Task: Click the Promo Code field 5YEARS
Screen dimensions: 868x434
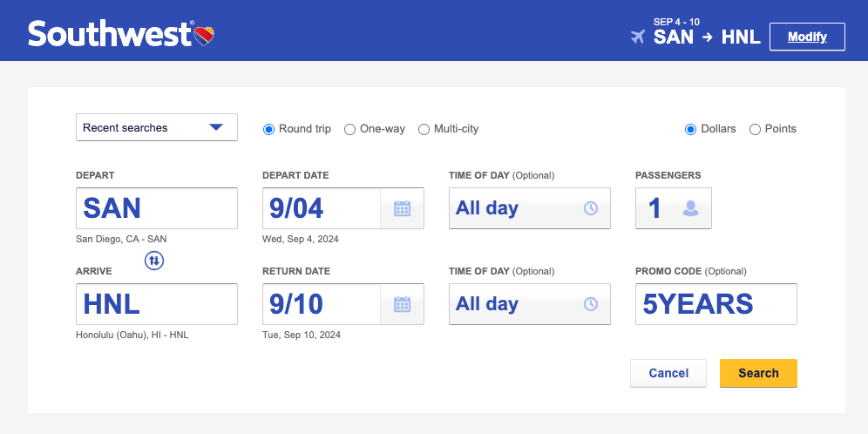Action: 716,304
